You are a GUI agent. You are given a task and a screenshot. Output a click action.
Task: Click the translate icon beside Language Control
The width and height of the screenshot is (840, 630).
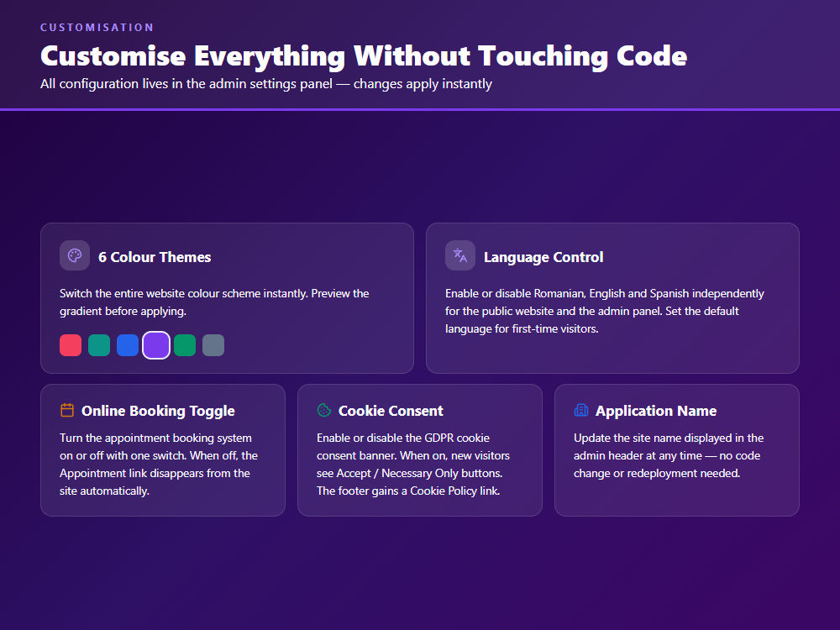[460, 255]
